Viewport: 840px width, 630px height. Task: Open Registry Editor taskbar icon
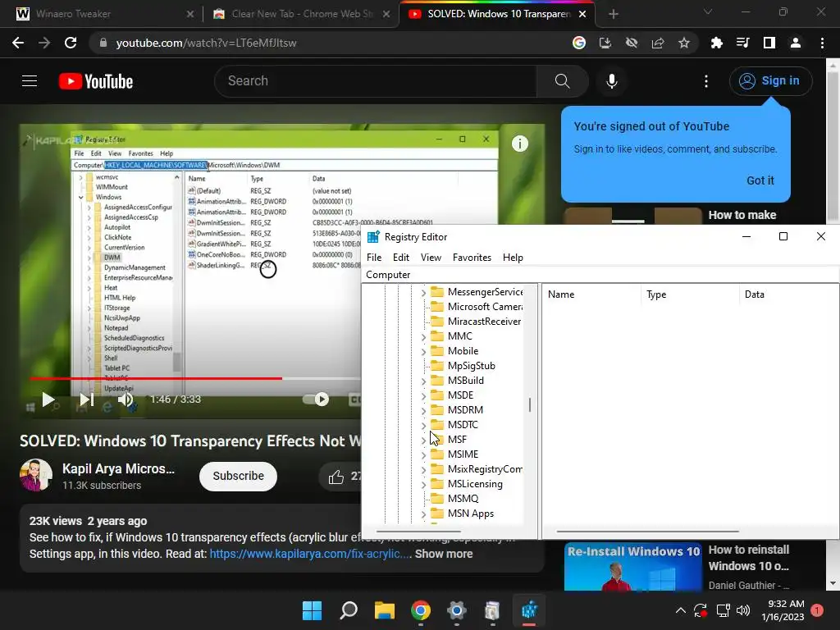tap(529, 610)
